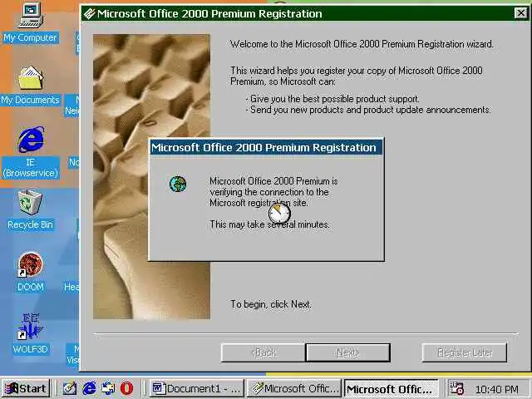Click the Outlook Express Quick Launch icon
The height and width of the screenshot is (399, 532).
(108, 388)
